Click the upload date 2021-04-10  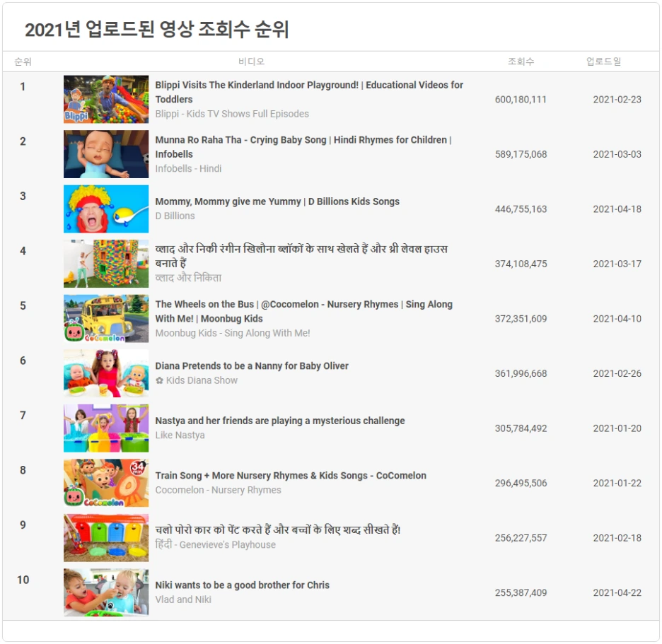pos(617,319)
